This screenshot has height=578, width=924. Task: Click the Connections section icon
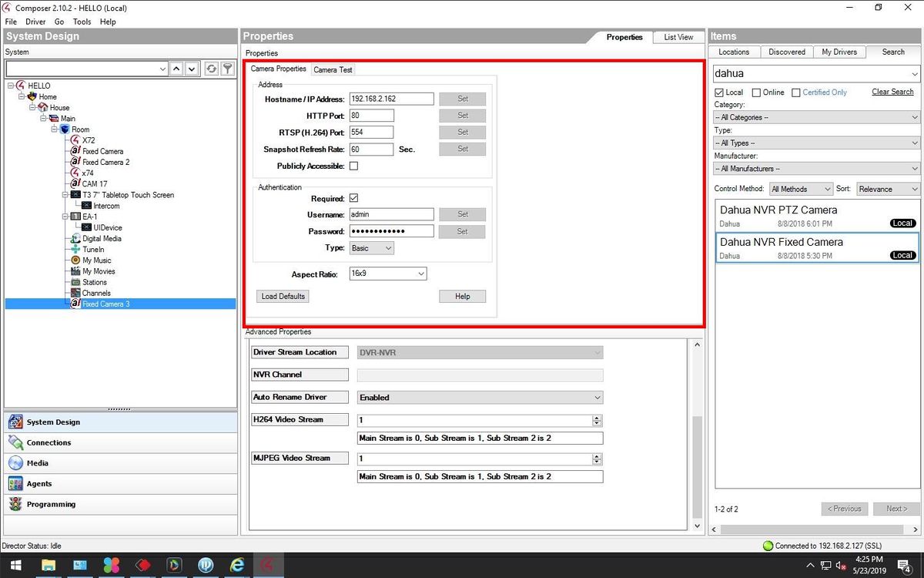15,443
